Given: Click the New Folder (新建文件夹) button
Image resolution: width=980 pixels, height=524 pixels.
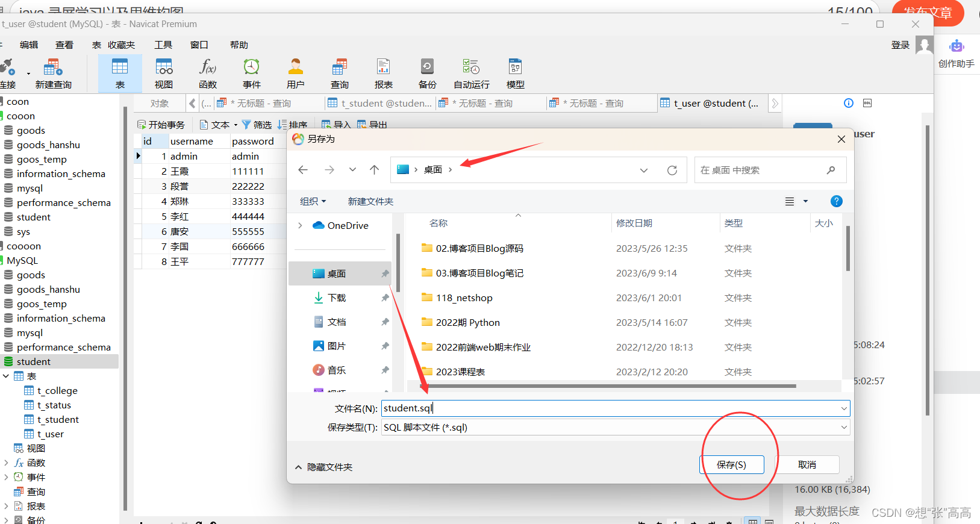Looking at the screenshot, I should [370, 201].
